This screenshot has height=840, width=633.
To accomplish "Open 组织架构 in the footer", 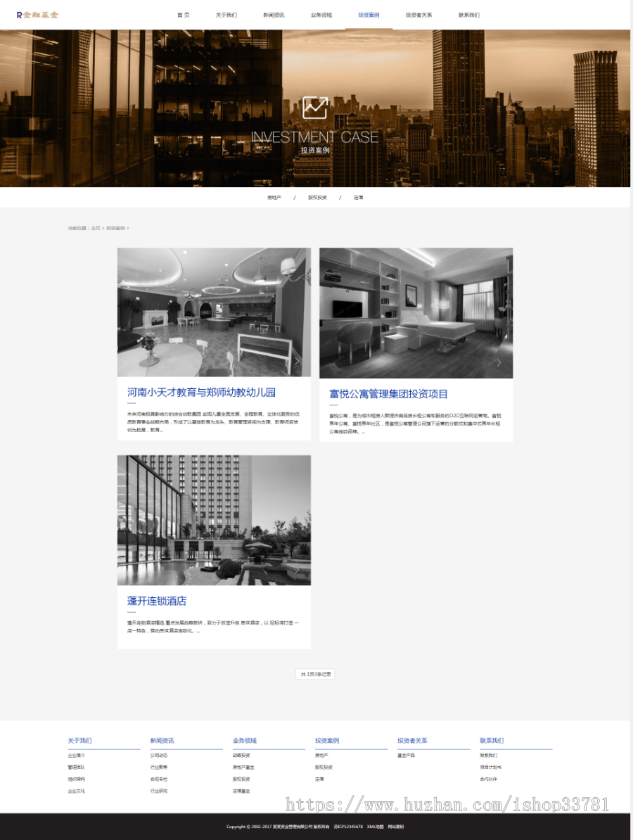I will pos(77,779).
